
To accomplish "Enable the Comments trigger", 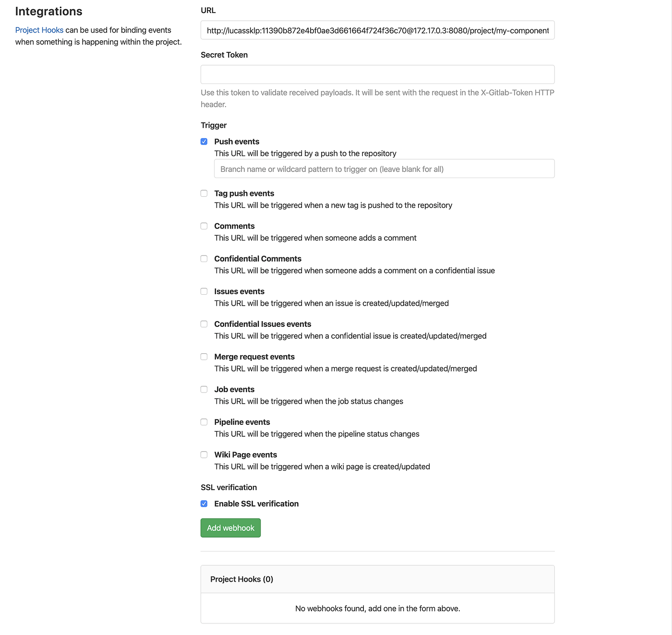I will pos(204,226).
